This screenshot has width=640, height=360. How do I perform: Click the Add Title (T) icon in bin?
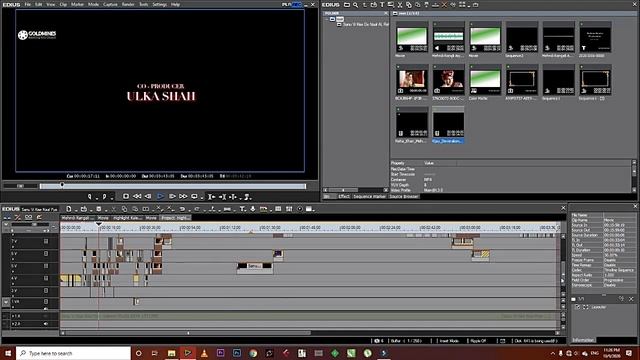[382, 5]
